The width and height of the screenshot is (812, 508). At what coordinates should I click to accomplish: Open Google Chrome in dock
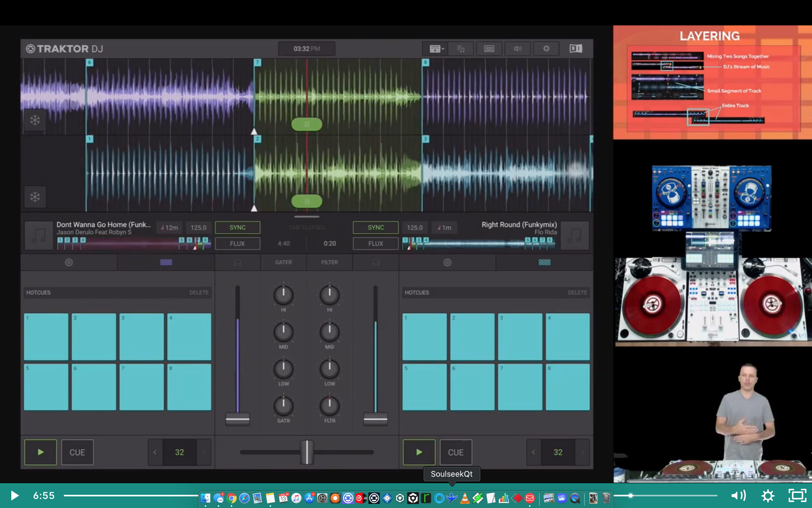231,498
